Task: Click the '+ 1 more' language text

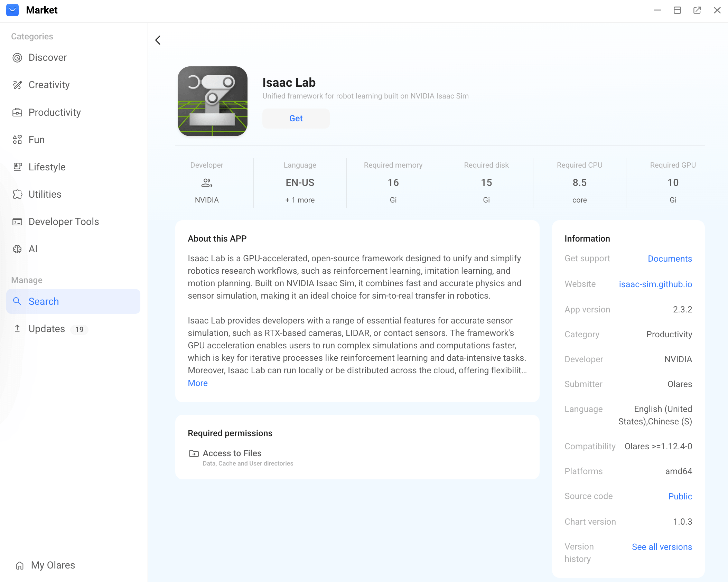Action: click(x=300, y=200)
